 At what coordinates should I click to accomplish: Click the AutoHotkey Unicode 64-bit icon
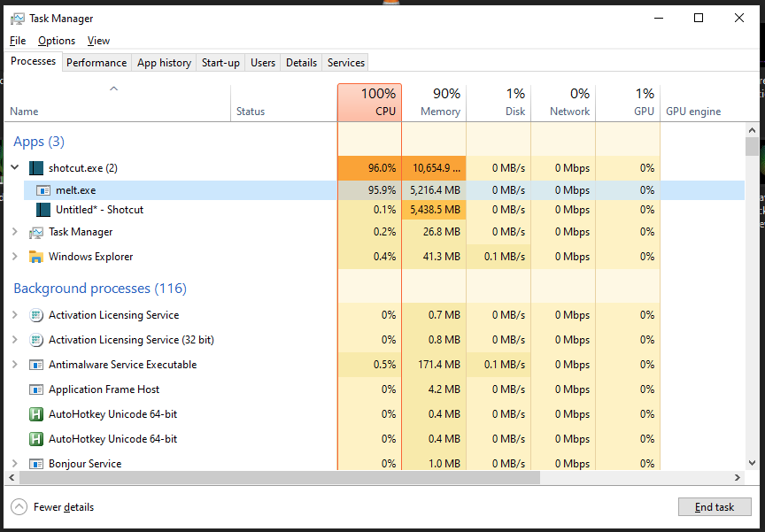tap(36, 413)
